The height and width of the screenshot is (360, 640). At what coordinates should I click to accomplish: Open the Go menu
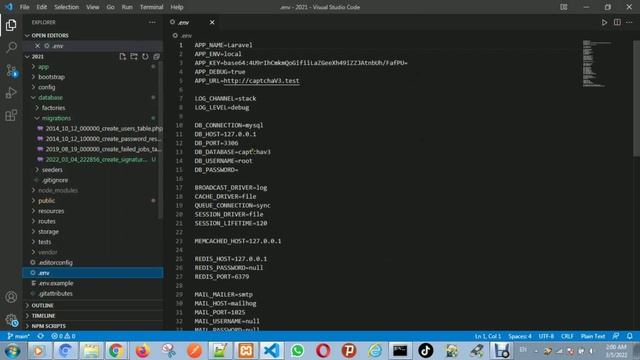[x=111, y=7]
